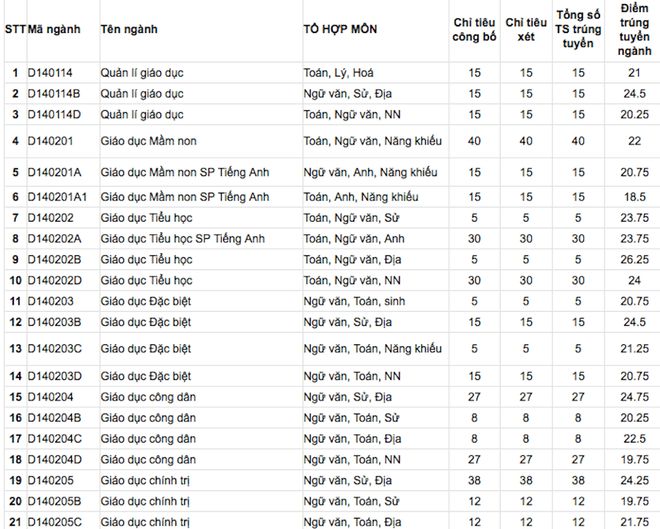Select the 'Ngữ văn, Toán, sinh' cell
The height and width of the screenshot is (529, 660).
pyautogui.click(x=353, y=300)
